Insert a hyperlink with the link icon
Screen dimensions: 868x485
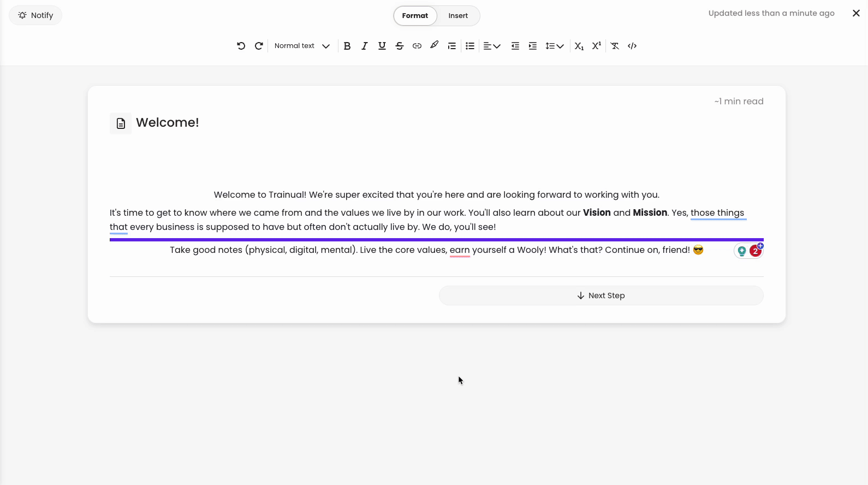coord(417,46)
